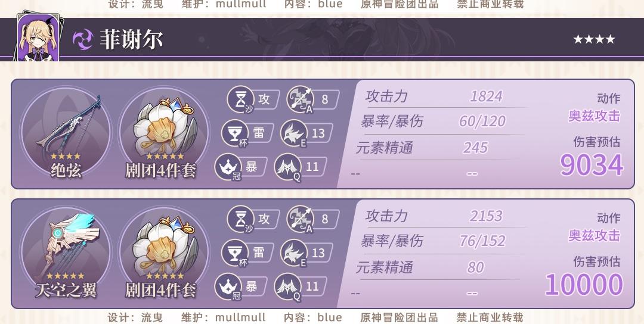The width and height of the screenshot is (644, 324).
Task: Click the sands hourglass icon in 天空之翼 build
Action: [x=241, y=219]
